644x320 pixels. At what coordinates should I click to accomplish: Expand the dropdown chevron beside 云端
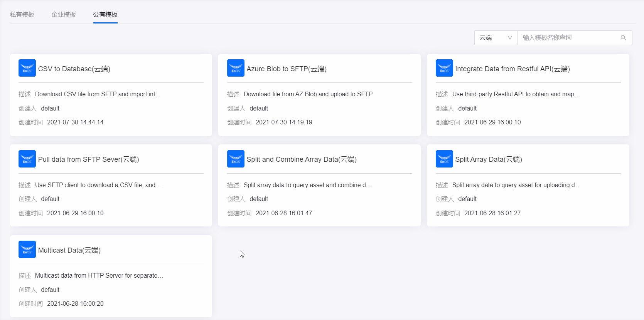510,38
